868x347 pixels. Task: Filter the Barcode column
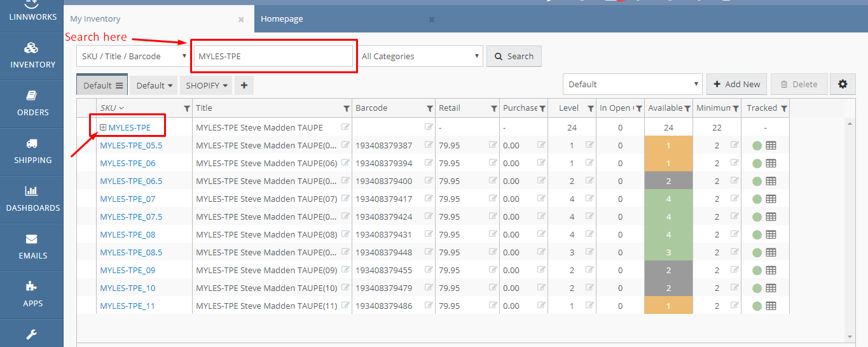429,108
